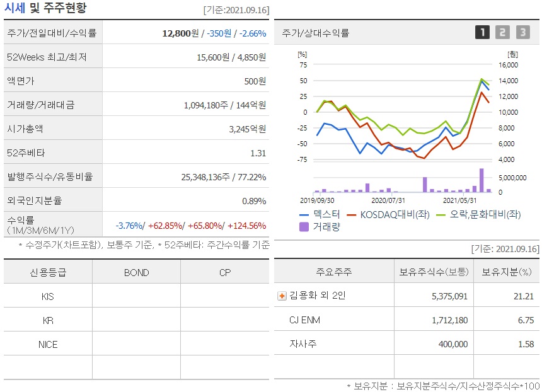
Task: Click the 1.31 beta value
Action: point(258,153)
